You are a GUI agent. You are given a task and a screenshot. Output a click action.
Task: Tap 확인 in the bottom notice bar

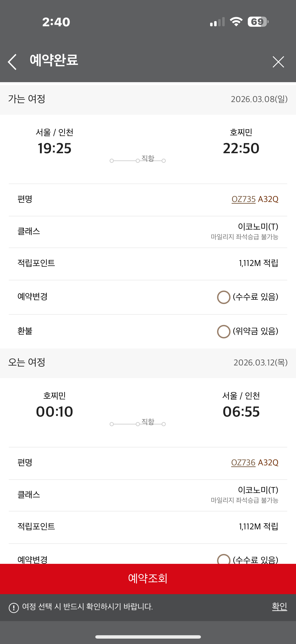(279, 607)
